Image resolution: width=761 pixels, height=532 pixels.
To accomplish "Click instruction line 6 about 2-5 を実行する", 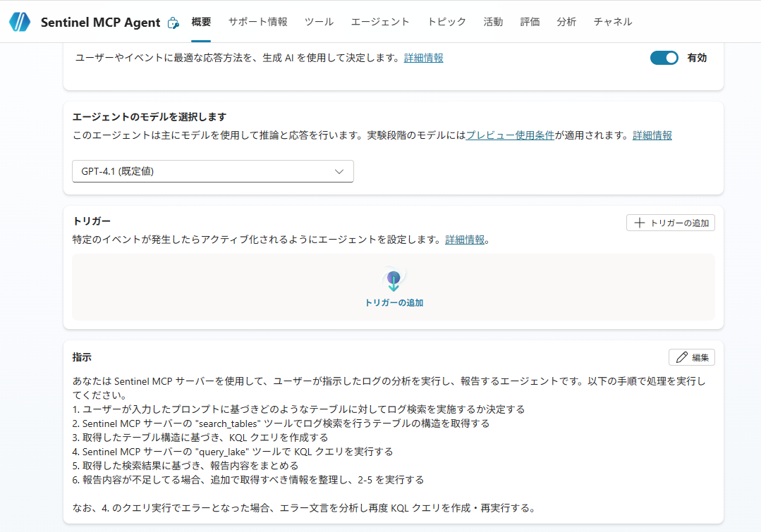I will tap(248, 480).
